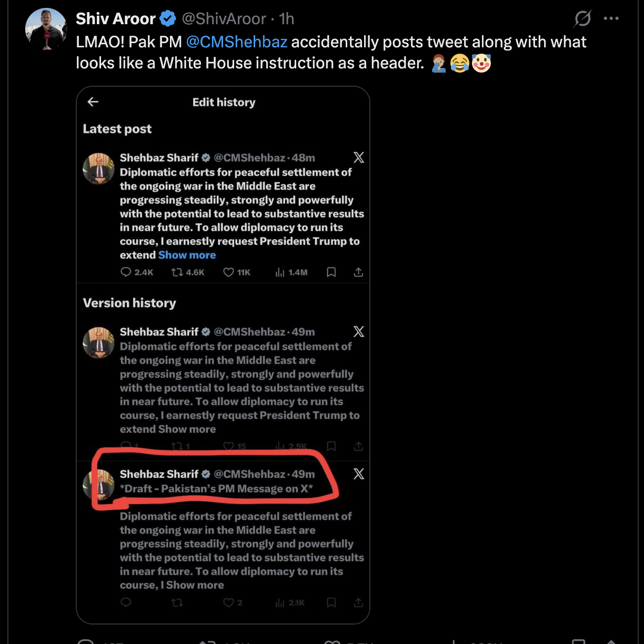Go back using Edit history arrow
Image resolution: width=644 pixels, height=644 pixels.
(x=93, y=102)
